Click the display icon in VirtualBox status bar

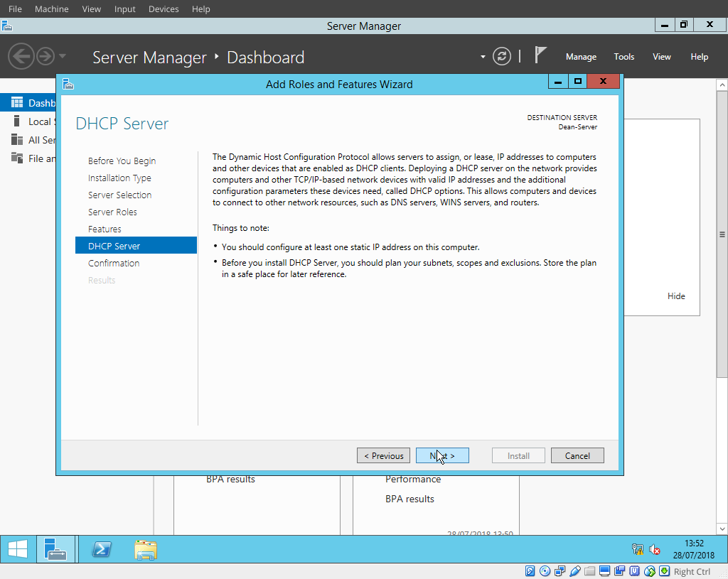click(604, 571)
